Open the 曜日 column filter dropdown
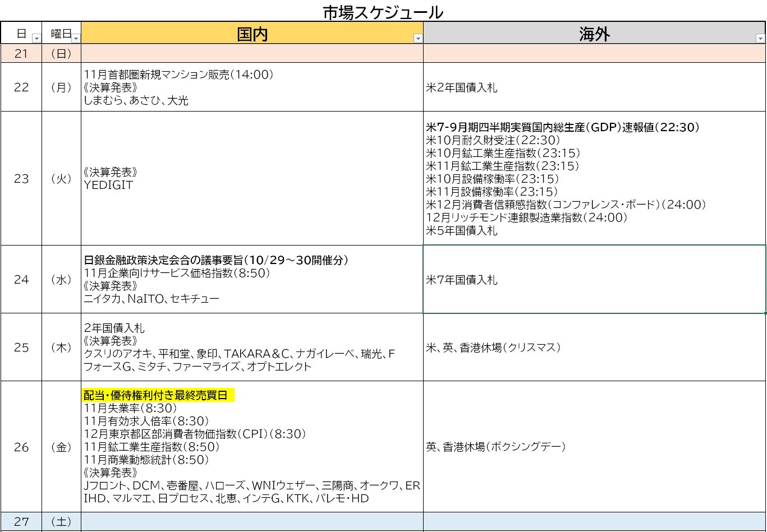This screenshot has width=767, height=532. pyautogui.click(x=76, y=39)
